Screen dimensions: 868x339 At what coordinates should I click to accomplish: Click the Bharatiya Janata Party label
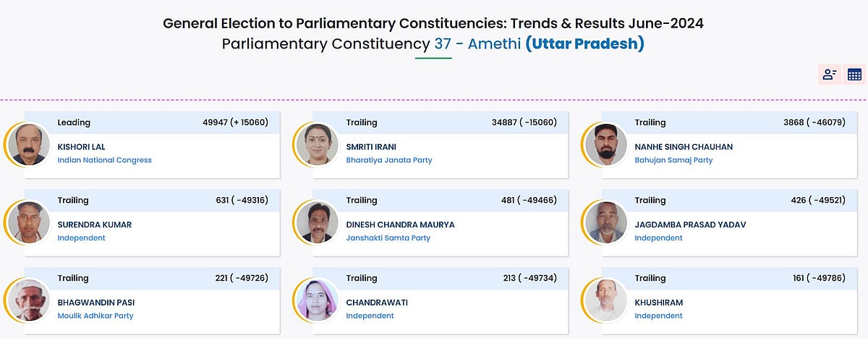tap(388, 160)
